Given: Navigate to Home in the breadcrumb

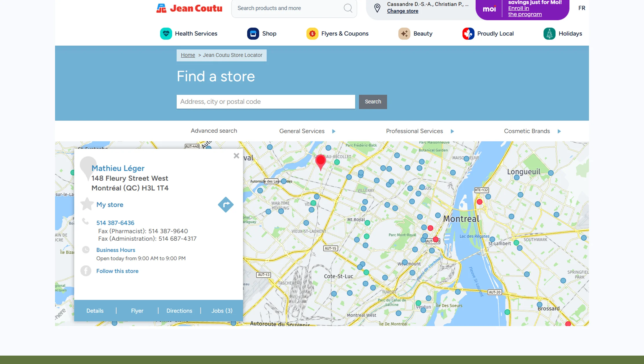Looking at the screenshot, I should pos(188,55).
